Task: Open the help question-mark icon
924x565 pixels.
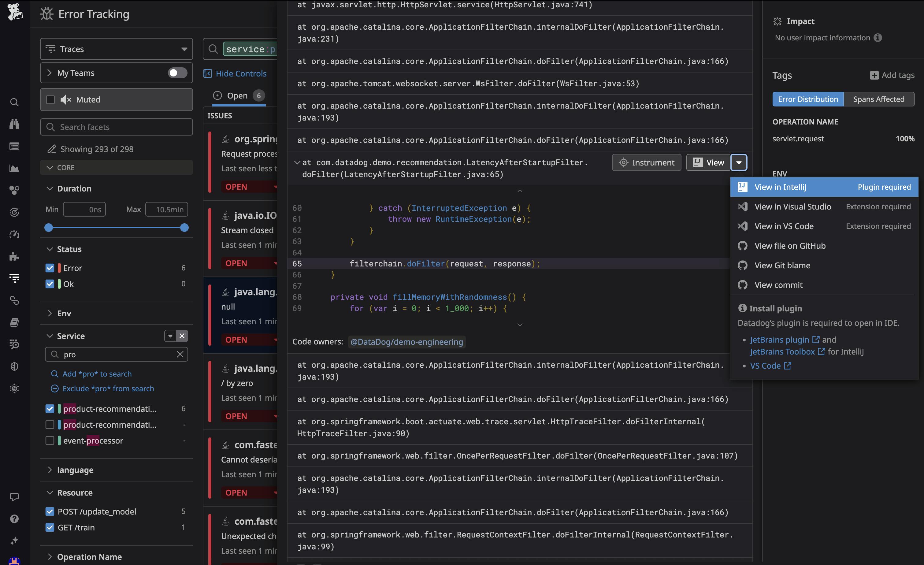Action: click(14, 519)
